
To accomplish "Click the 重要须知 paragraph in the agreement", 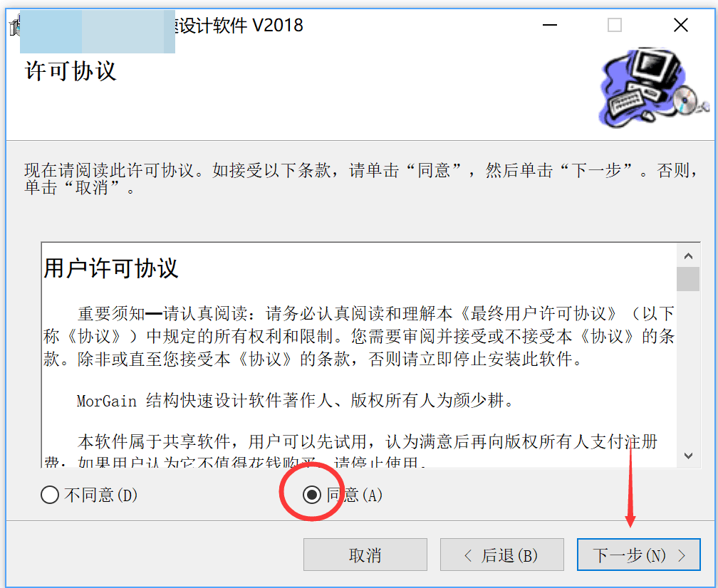I will (x=359, y=336).
